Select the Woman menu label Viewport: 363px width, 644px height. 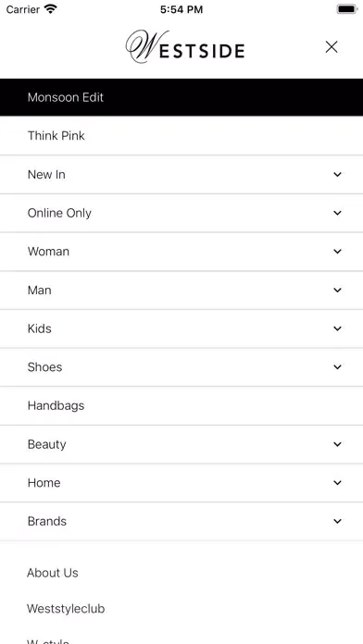[48, 252]
